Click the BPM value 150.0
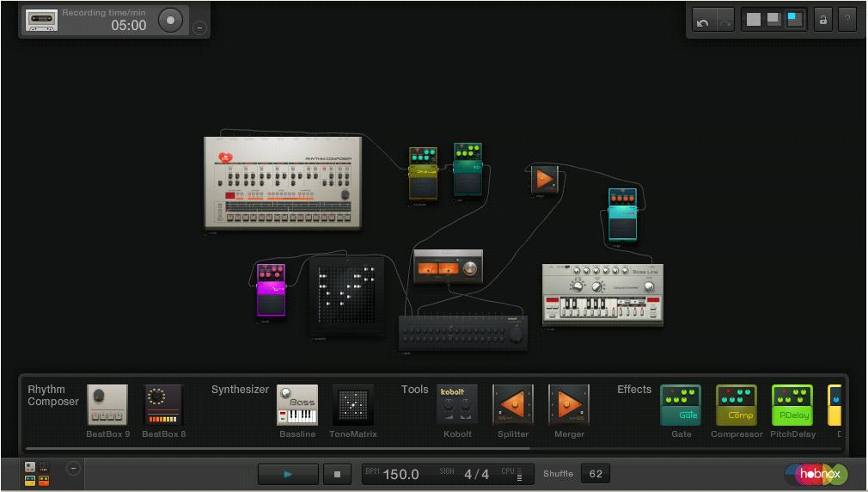This screenshot has height=492, width=868. coord(400,475)
